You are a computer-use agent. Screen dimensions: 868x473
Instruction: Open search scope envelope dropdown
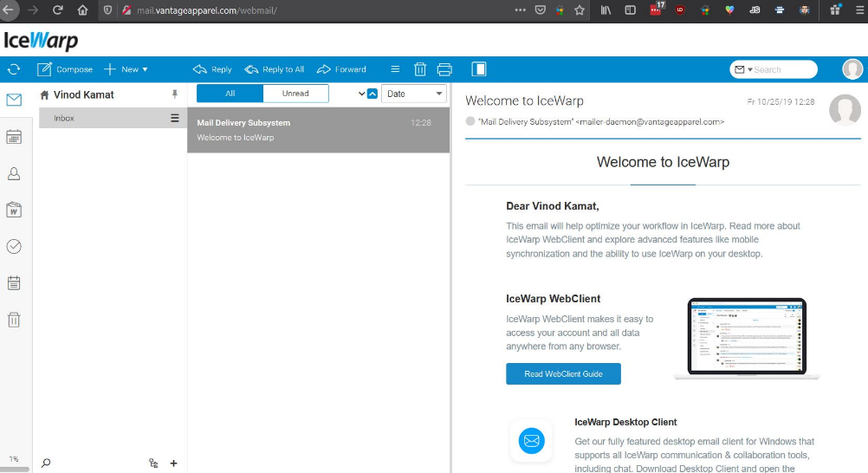pos(743,69)
